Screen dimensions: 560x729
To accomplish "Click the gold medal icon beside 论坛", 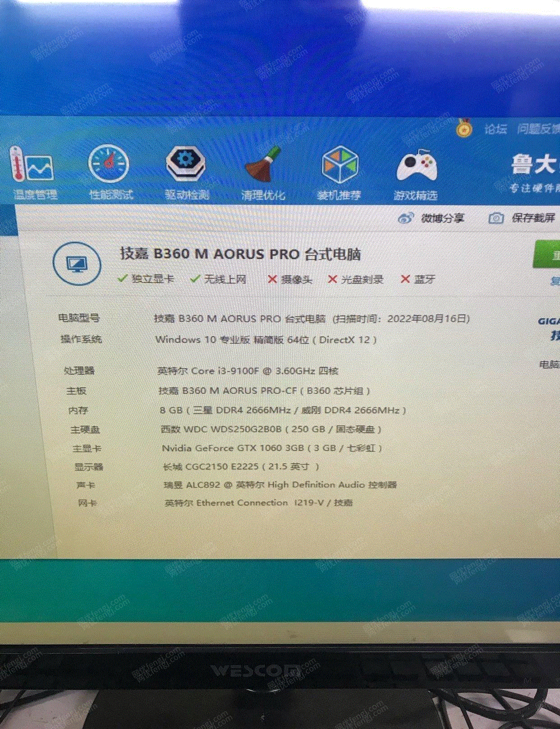I will point(464,129).
